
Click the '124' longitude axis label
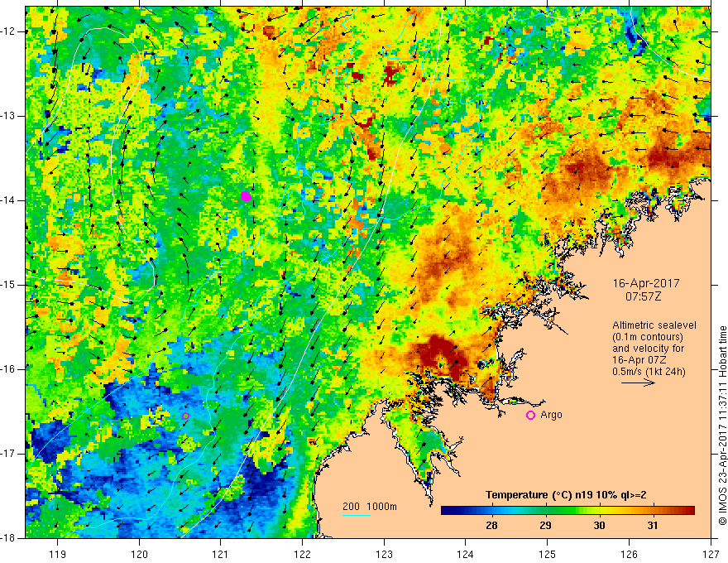coord(466,554)
